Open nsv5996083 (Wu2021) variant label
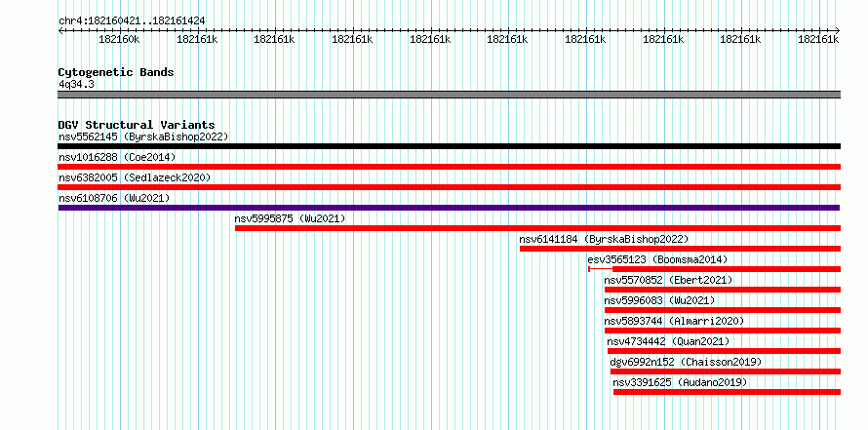 point(659,300)
